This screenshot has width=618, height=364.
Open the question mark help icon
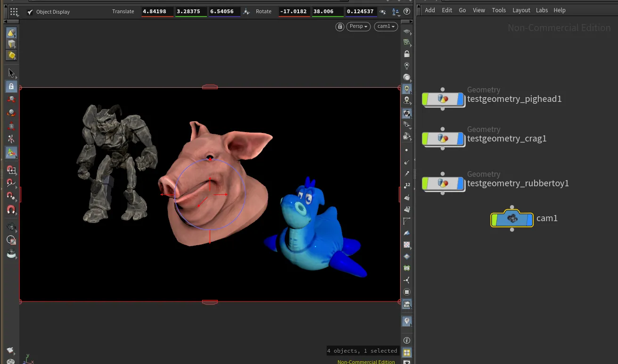click(x=406, y=11)
